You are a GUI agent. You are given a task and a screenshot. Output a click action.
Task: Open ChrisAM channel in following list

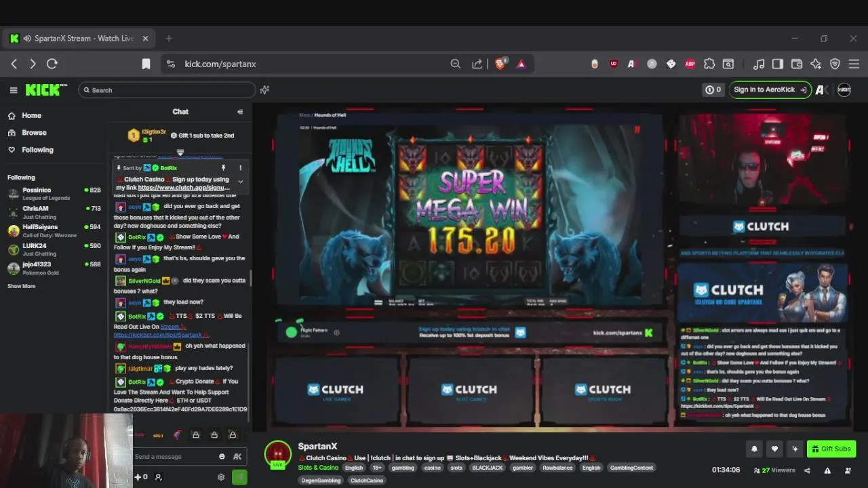(54, 211)
